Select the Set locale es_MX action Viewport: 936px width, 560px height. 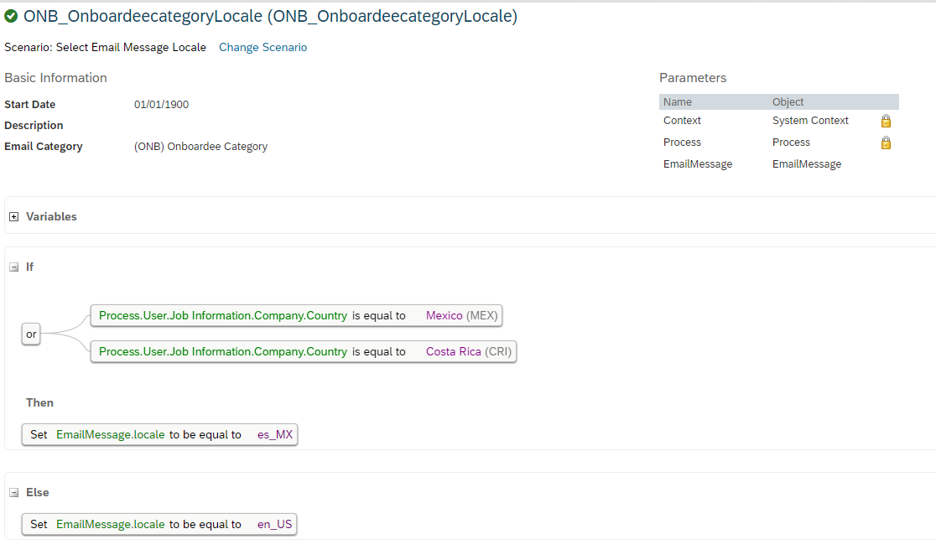coord(159,434)
